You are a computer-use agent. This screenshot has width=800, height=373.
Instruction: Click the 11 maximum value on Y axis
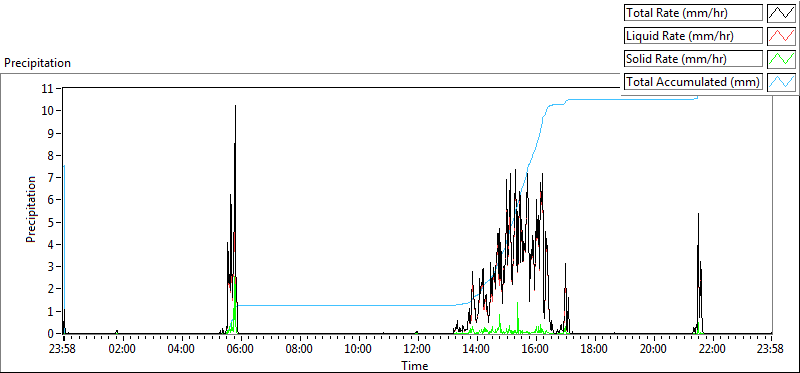click(x=47, y=88)
